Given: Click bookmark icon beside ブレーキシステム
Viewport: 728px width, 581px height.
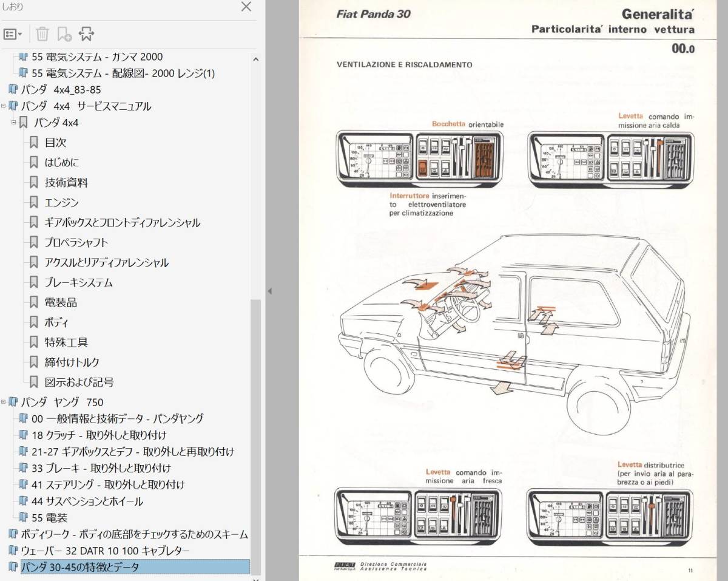Looking at the screenshot, I should coord(34,283).
